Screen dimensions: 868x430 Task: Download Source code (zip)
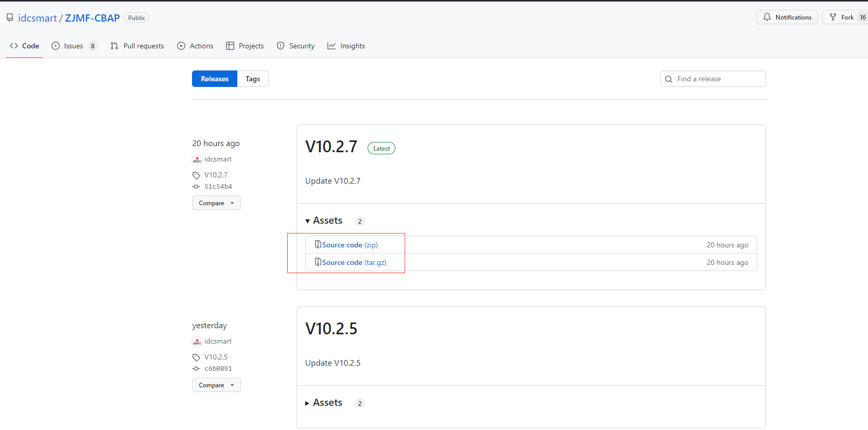click(350, 245)
